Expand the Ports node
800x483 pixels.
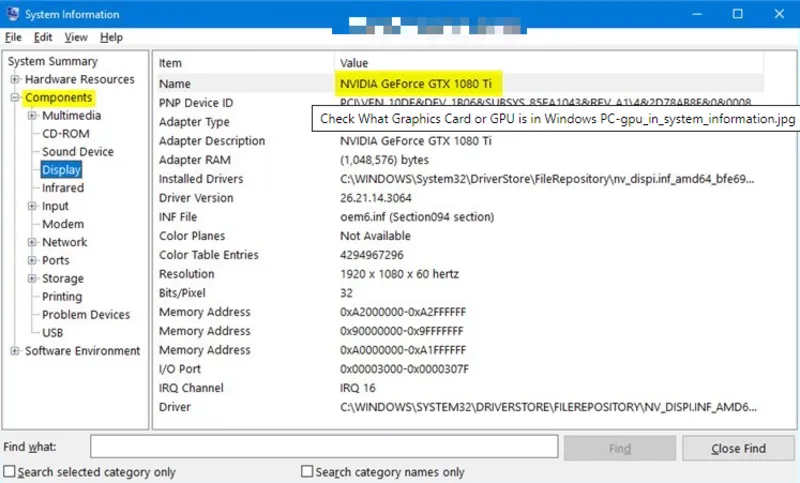click(32, 260)
